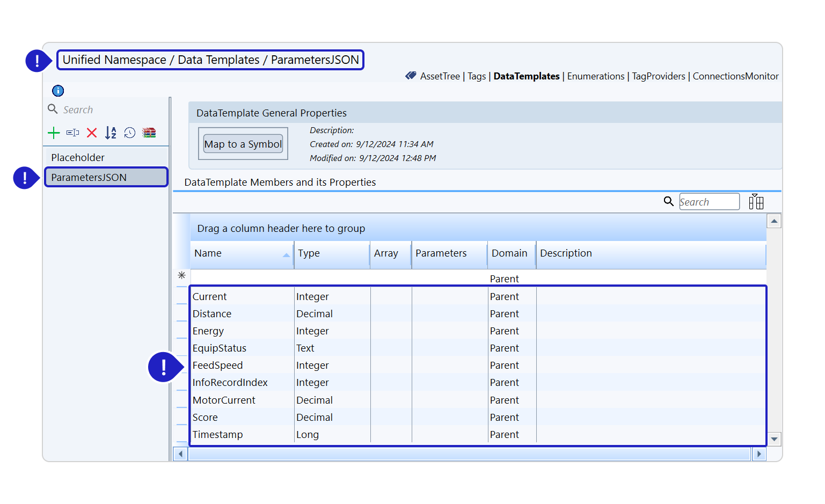Select the DataTemplates page

point(527,76)
